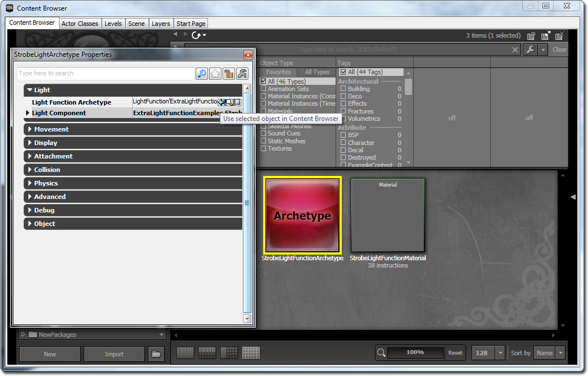588x376 pixels.
Task: Open the Start Page tab
Action: point(190,23)
